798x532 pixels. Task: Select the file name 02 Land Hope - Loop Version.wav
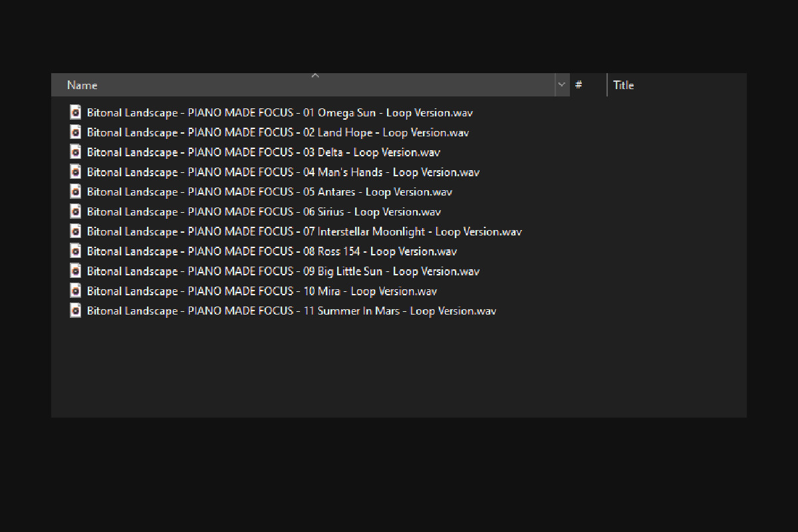click(278, 132)
